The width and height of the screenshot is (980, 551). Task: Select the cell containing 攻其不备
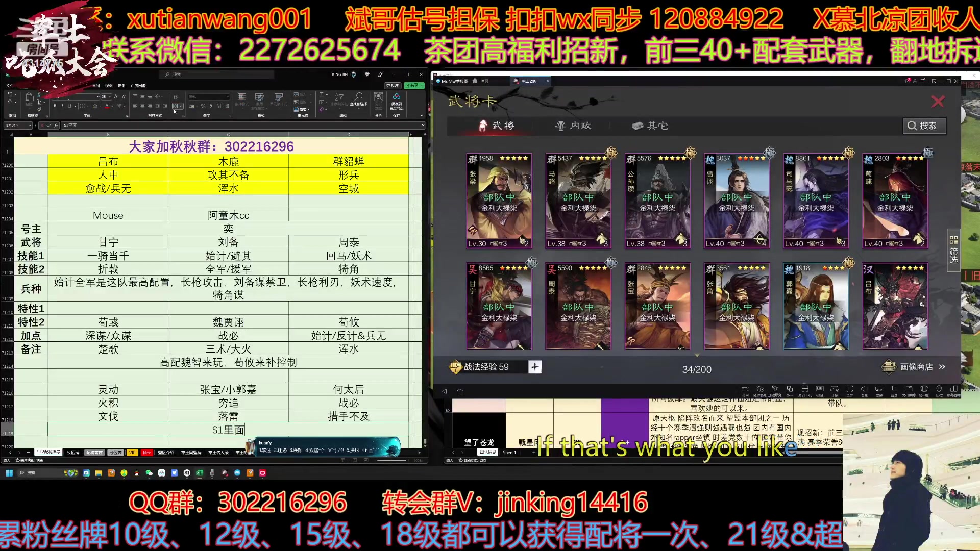pyautogui.click(x=228, y=175)
